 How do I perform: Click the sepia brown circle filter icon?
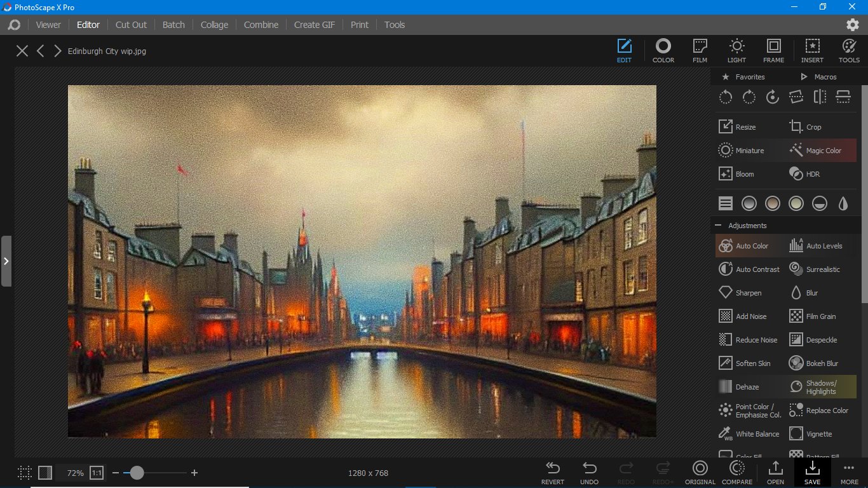coord(773,203)
